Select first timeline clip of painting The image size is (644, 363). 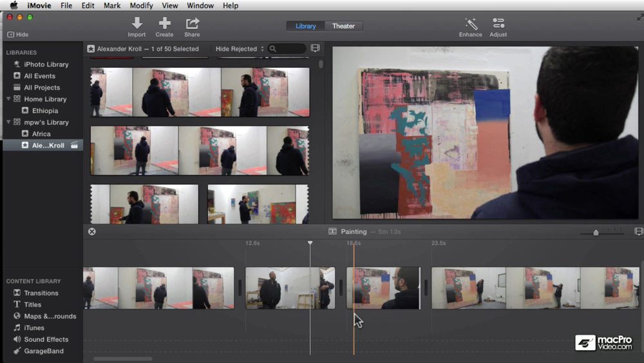pyautogui.click(x=158, y=288)
